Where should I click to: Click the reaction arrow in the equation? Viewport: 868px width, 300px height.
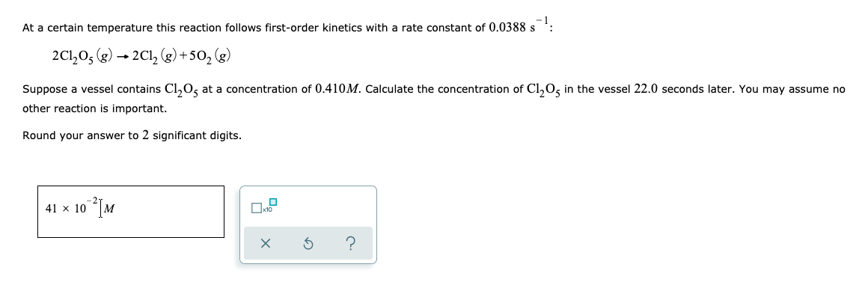pos(122,56)
